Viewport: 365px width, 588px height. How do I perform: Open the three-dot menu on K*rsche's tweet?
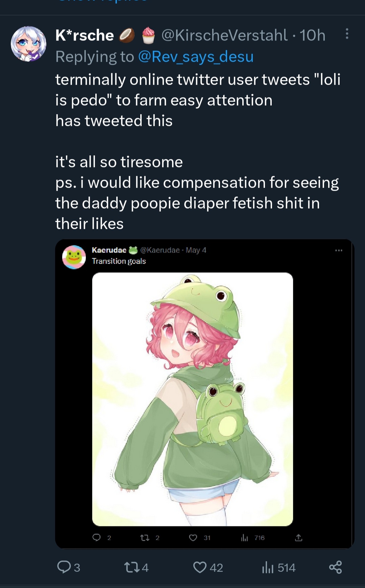pyautogui.click(x=347, y=34)
